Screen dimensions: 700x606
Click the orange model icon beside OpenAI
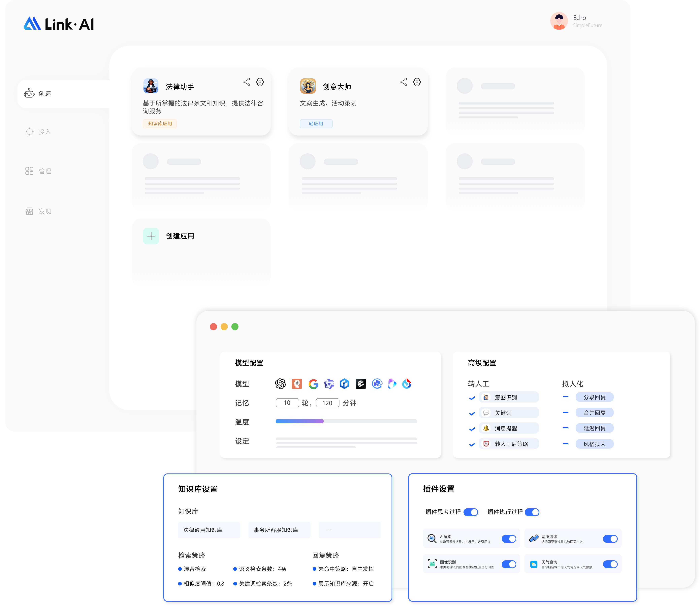(297, 383)
